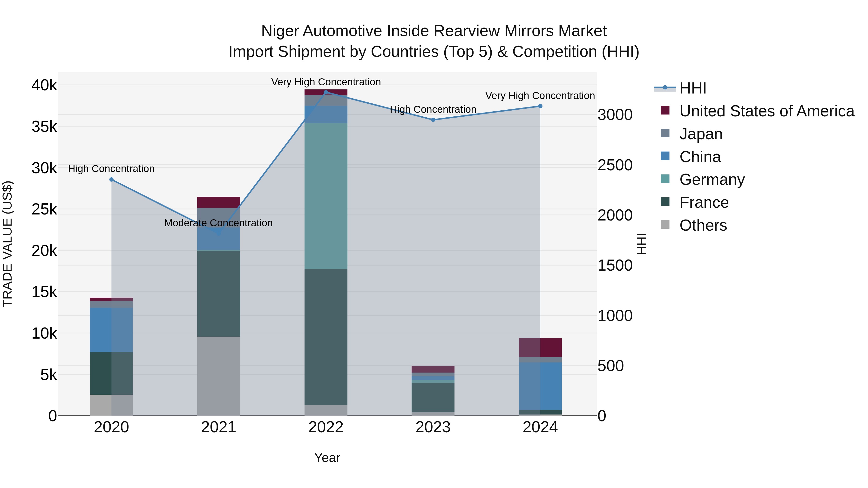Click the 500 right axis tick
This screenshot has height=488, width=868.
pyautogui.click(x=611, y=366)
